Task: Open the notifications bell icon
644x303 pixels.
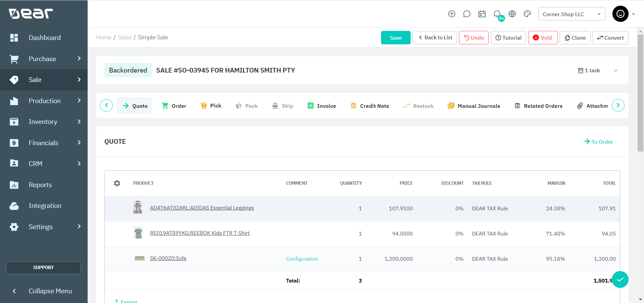Action: click(x=497, y=14)
